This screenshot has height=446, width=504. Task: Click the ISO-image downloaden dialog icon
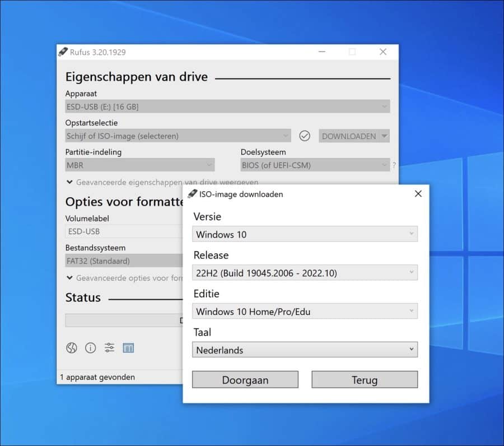point(192,194)
